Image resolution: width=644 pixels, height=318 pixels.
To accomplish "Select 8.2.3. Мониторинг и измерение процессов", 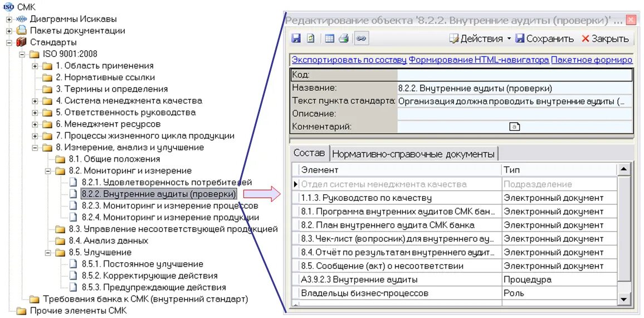I will [x=170, y=205].
